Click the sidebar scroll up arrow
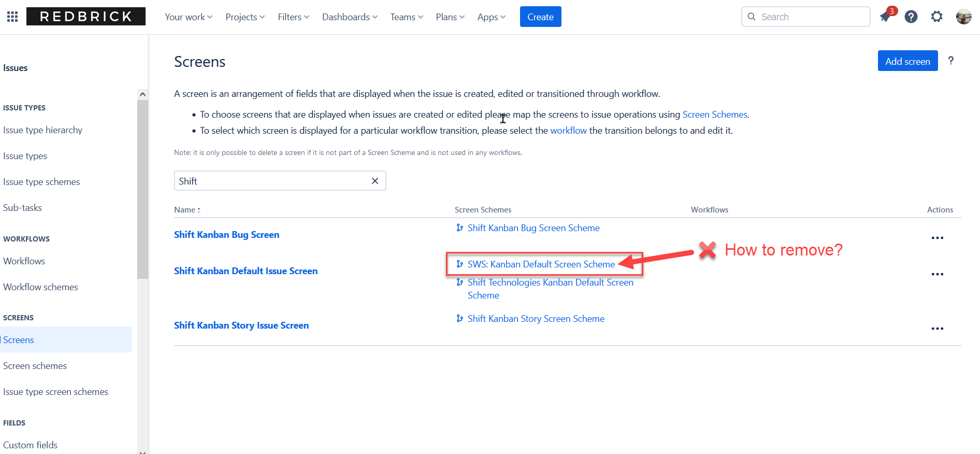980x454 pixels. coord(142,94)
